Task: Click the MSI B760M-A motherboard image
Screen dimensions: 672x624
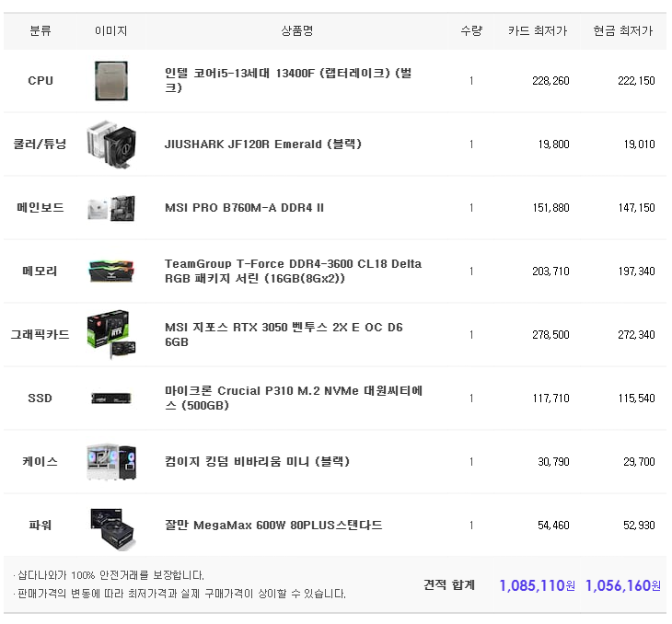Action: pos(111,208)
